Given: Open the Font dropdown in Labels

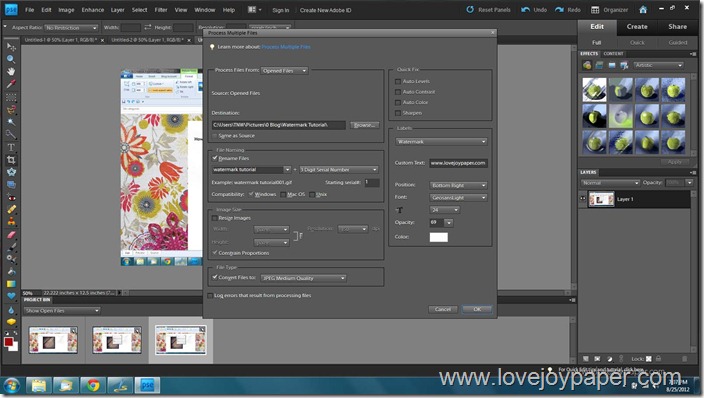Looking at the screenshot, I should coord(458,198).
